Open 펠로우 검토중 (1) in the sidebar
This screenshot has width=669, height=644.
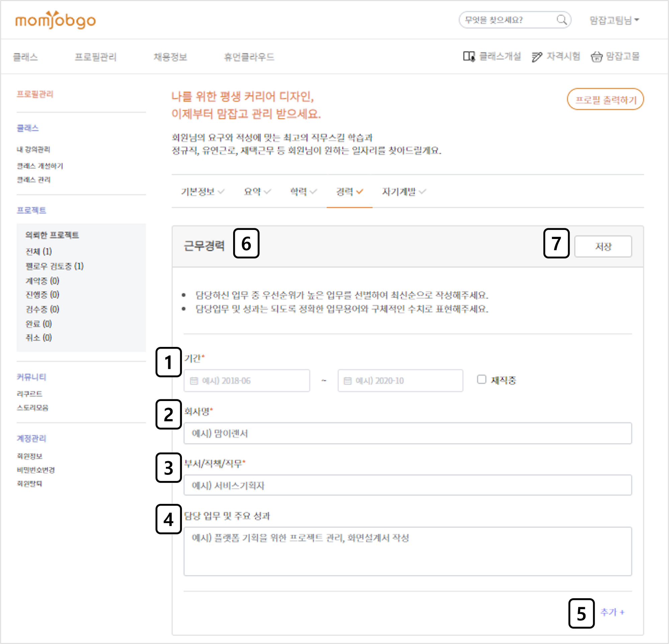tap(54, 266)
